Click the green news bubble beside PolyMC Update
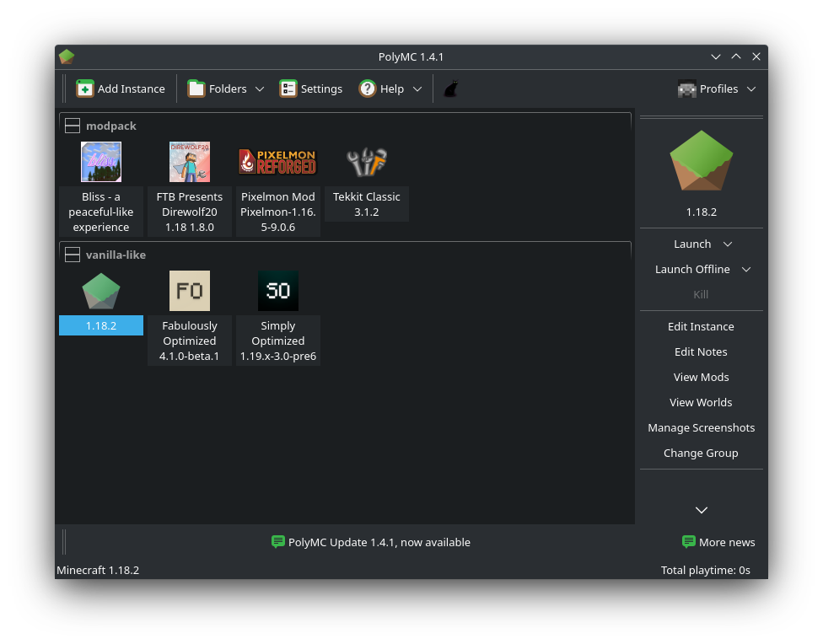 [278, 542]
